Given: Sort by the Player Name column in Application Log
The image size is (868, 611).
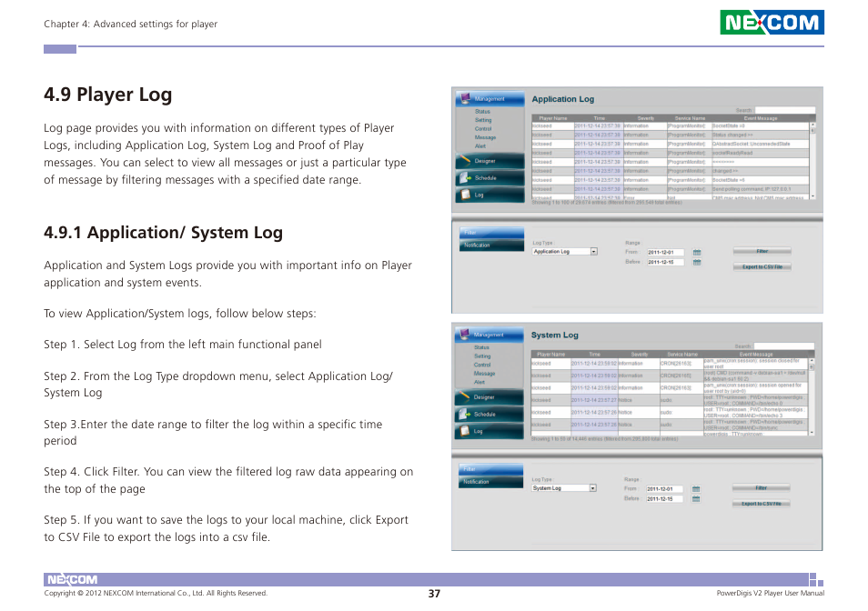Looking at the screenshot, I should [553, 118].
